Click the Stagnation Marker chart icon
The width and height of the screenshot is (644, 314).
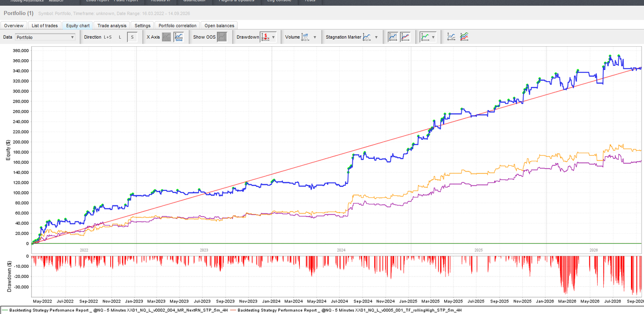(x=367, y=37)
